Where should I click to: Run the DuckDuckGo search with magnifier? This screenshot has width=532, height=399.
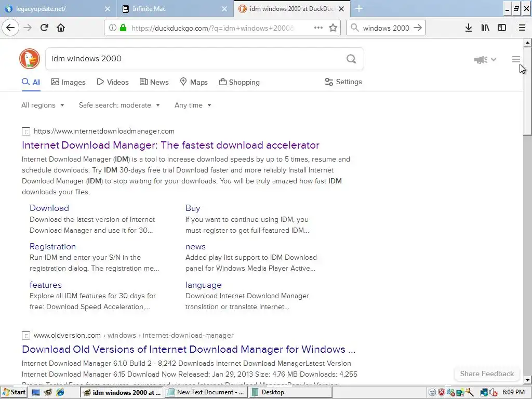click(351, 59)
